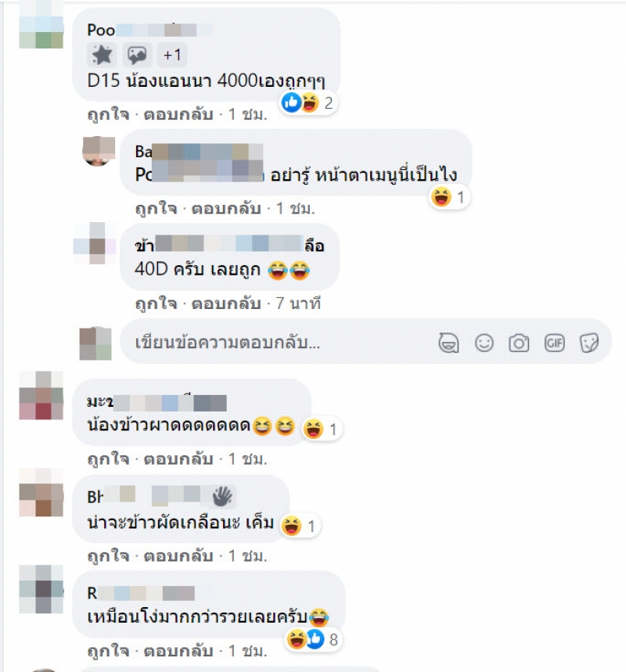Reply to the น่าจะข้าวผัดเกลือนะ เค็ม comment
626x672 pixels.
pos(178,556)
